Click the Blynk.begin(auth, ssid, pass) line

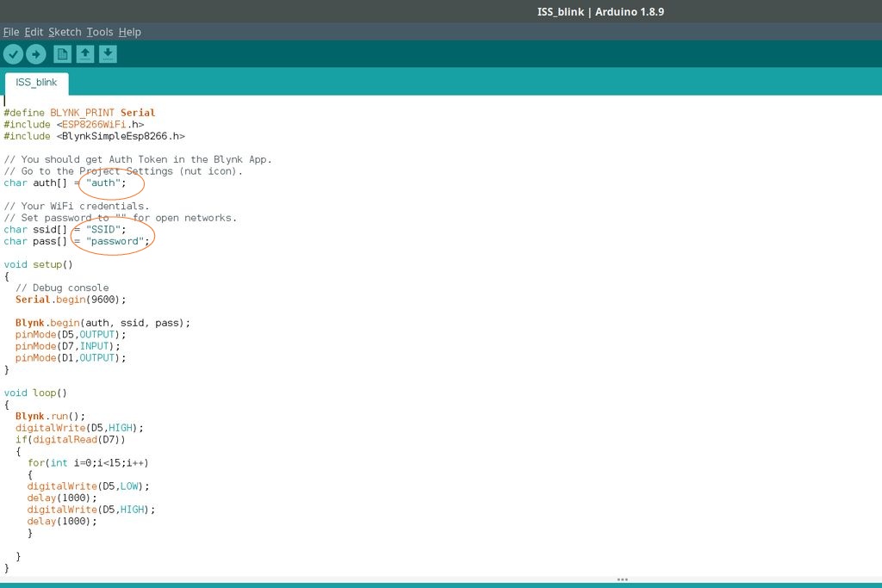103,323
